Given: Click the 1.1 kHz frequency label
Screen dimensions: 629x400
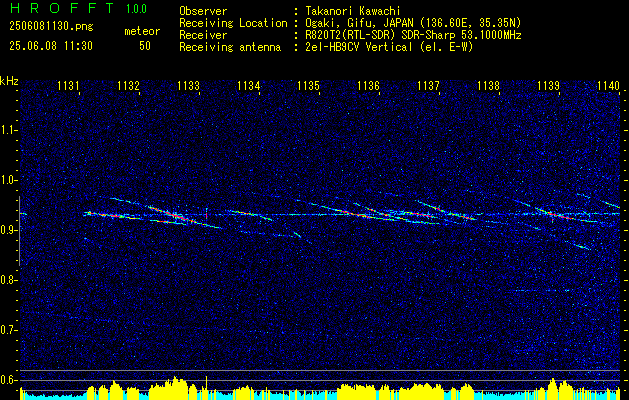Looking at the screenshot, I should coord(8,130).
